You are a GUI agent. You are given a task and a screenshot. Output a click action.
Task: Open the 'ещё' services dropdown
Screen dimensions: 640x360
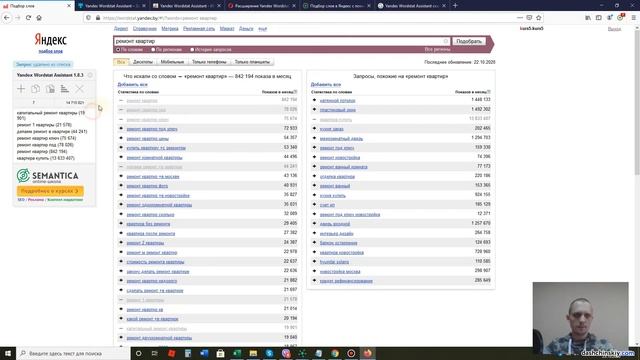coord(262,29)
